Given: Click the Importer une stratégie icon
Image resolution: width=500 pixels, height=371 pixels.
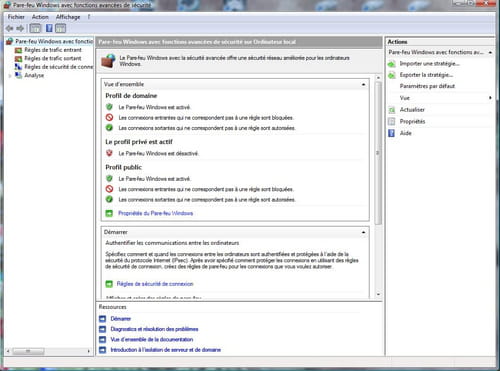Looking at the screenshot, I should pyautogui.click(x=392, y=64).
